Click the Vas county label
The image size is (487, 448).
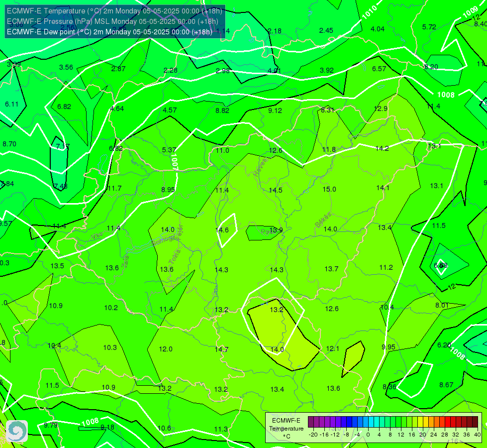(97, 236)
